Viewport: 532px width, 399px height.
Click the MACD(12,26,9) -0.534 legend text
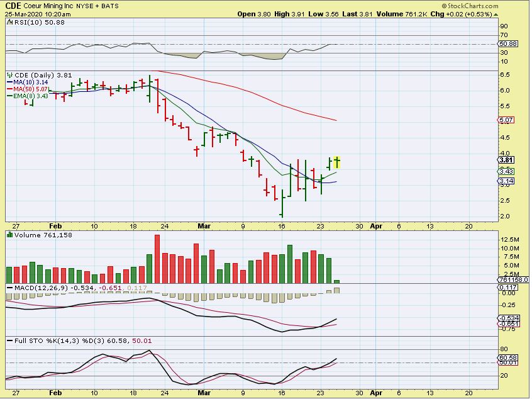point(53,288)
